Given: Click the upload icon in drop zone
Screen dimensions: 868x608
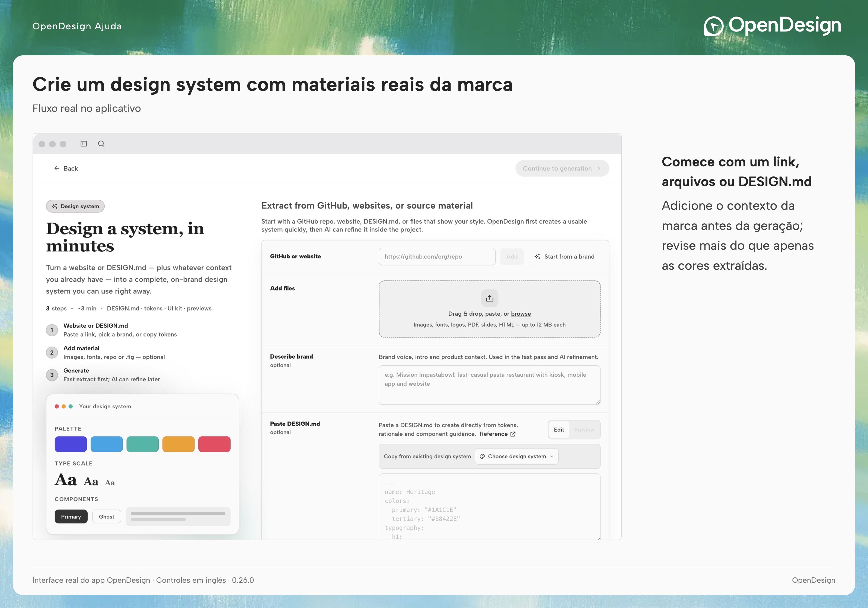Looking at the screenshot, I should tap(489, 298).
